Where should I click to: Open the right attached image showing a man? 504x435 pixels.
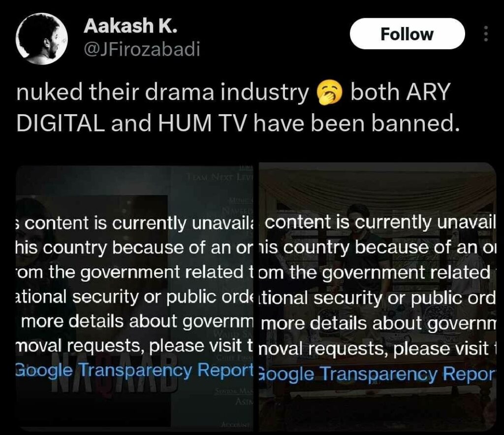click(x=378, y=297)
